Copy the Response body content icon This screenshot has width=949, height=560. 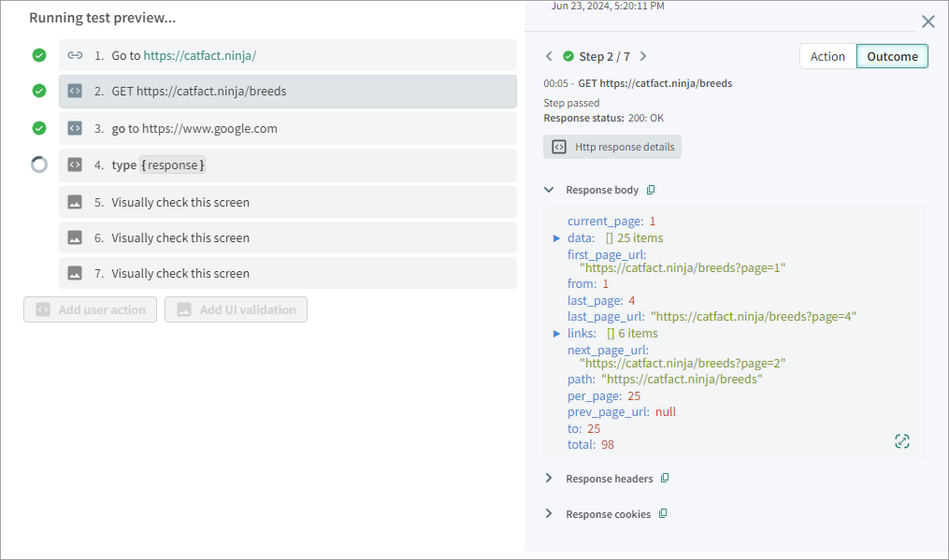click(x=651, y=190)
